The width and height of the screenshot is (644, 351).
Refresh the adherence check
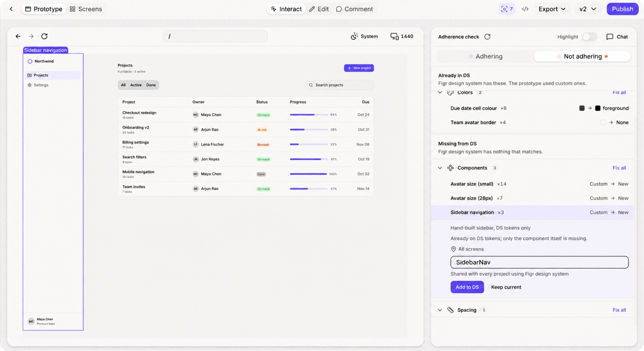(x=487, y=37)
